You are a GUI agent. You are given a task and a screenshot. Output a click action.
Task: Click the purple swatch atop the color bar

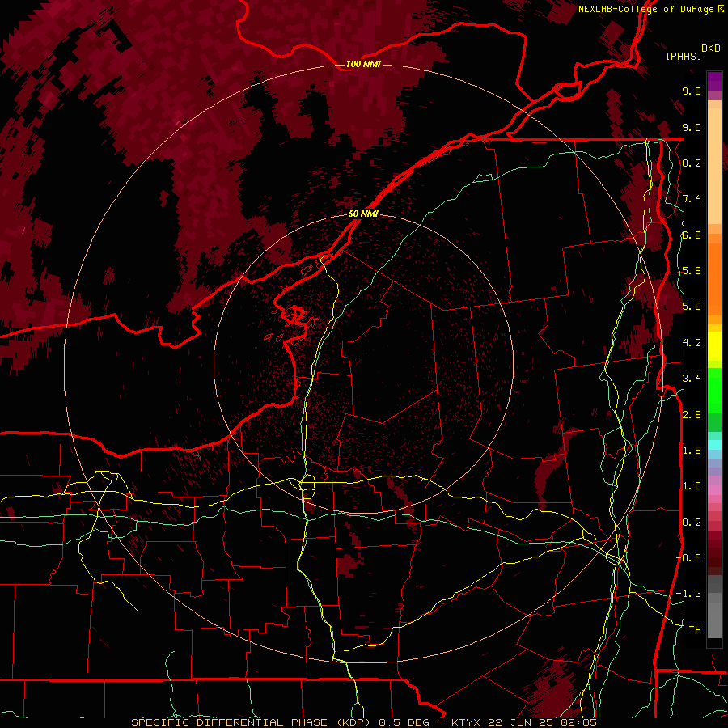[x=714, y=81]
